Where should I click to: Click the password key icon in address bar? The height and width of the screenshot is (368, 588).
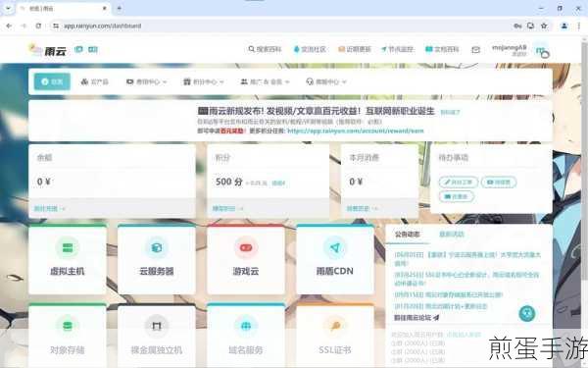(517, 26)
